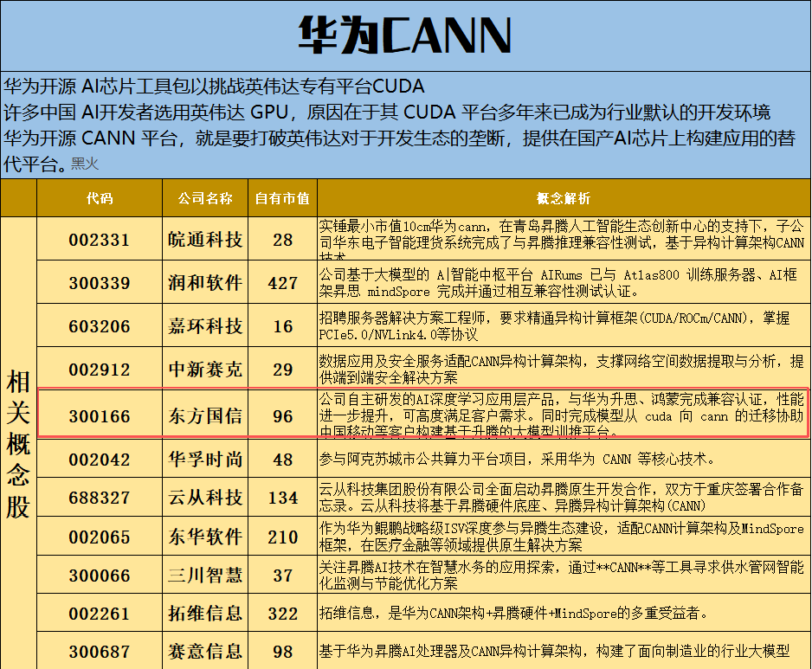812x669 pixels.
Task: Select the 概念解析 column header
Action: pyautogui.click(x=564, y=198)
